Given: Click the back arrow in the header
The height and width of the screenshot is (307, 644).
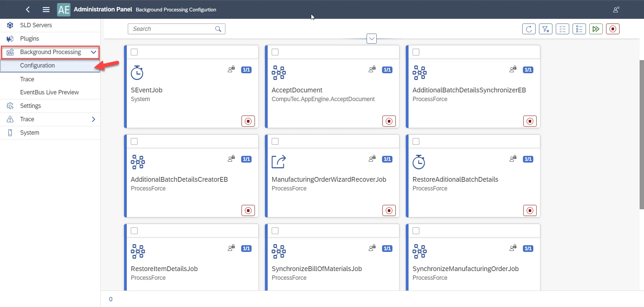Looking at the screenshot, I should click(x=28, y=10).
